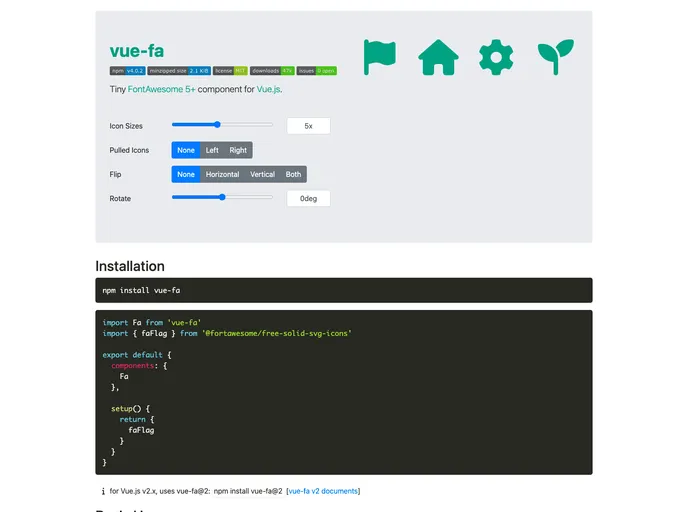This screenshot has width=688, height=512.
Task: Choose Vertical flip option
Action: [262, 174]
